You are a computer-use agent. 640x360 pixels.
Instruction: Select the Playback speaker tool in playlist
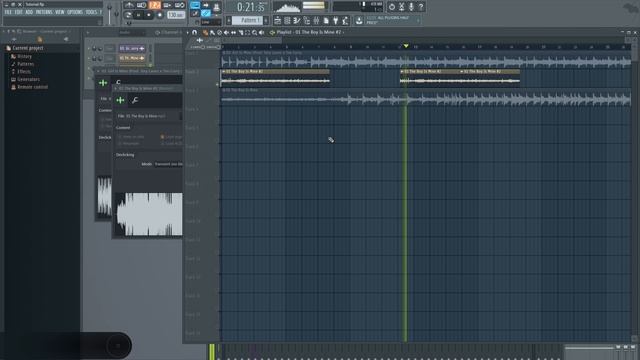[261, 32]
